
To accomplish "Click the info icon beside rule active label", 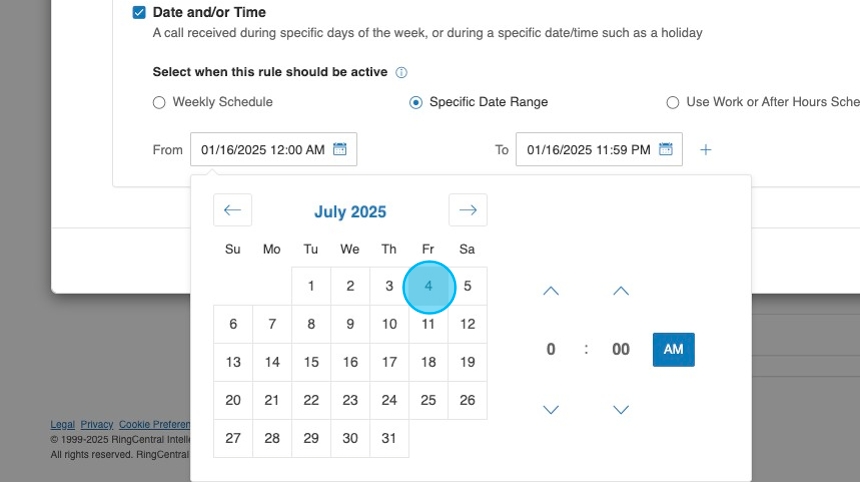I will (x=402, y=73).
